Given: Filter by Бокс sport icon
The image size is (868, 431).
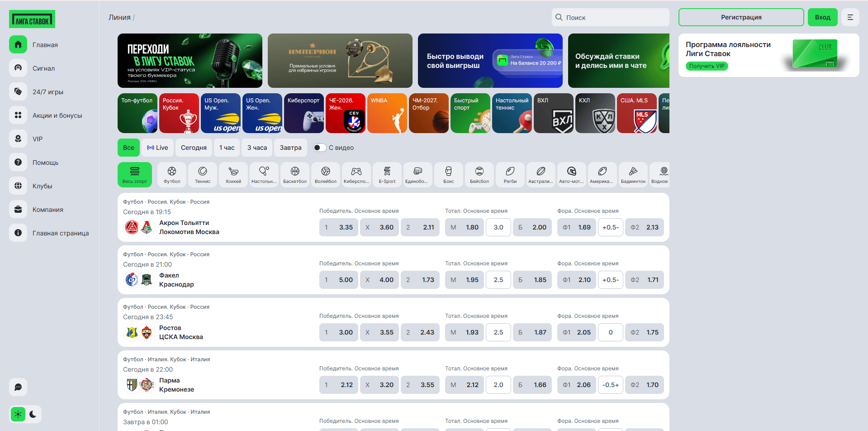Looking at the screenshot, I should [x=449, y=174].
